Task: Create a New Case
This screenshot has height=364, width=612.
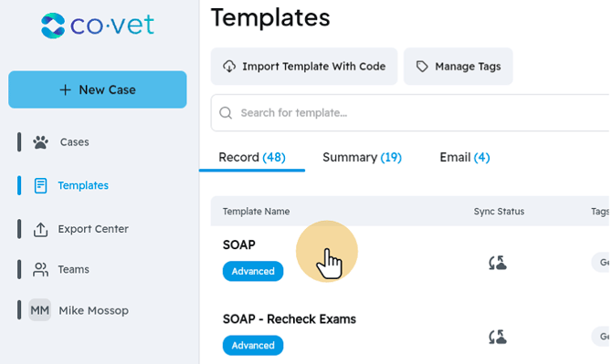Action: (x=98, y=89)
